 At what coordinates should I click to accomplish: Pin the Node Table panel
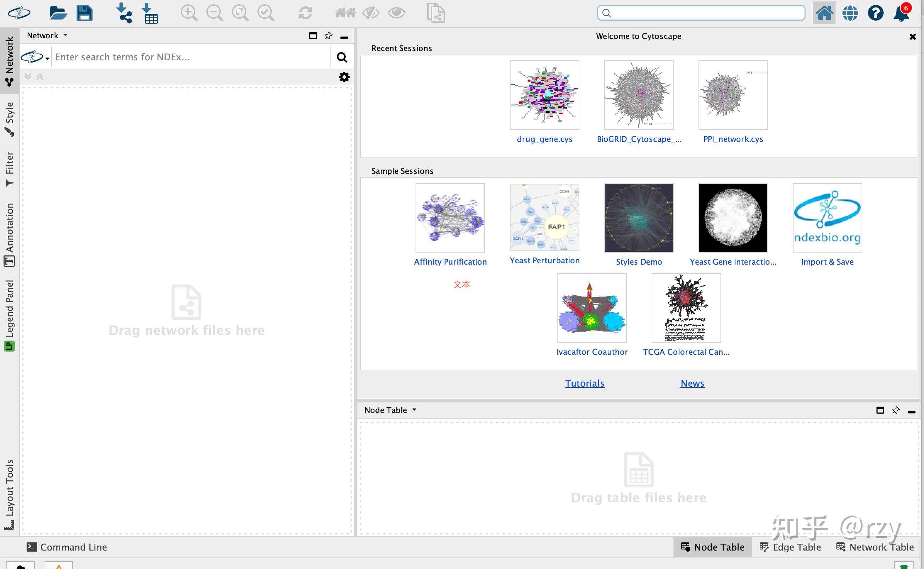pyautogui.click(x=896, y=410)
